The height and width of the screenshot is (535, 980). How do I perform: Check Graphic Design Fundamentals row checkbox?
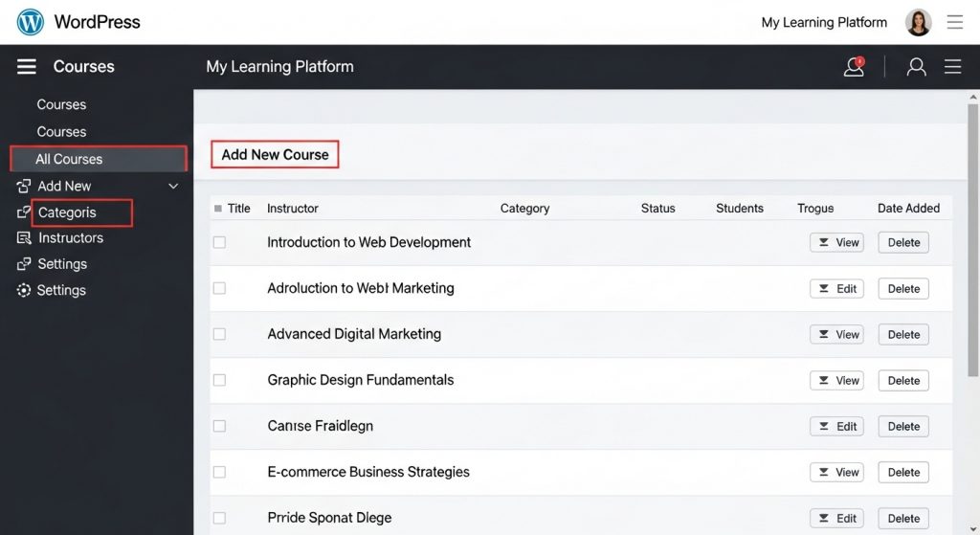point(219,380)
